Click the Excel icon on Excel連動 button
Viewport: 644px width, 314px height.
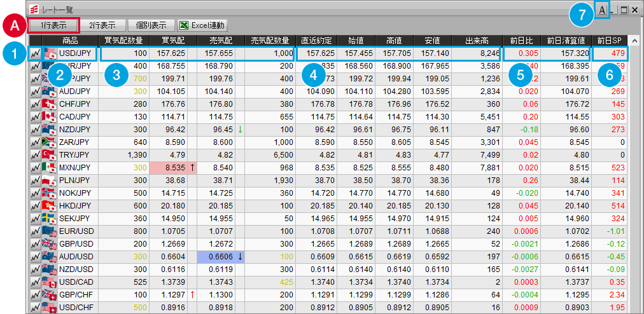point(184,25)
